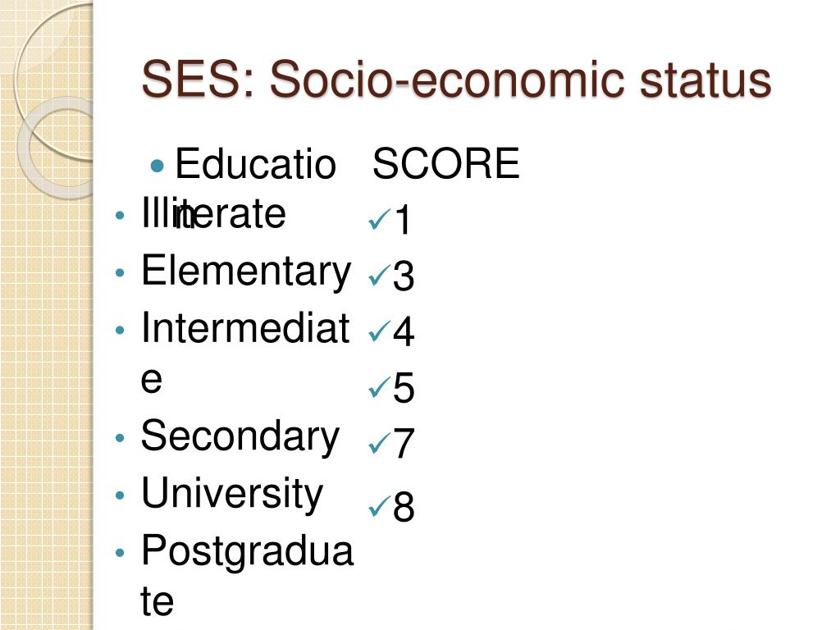Click the checkmark beside score 8

tap(379, 506)
